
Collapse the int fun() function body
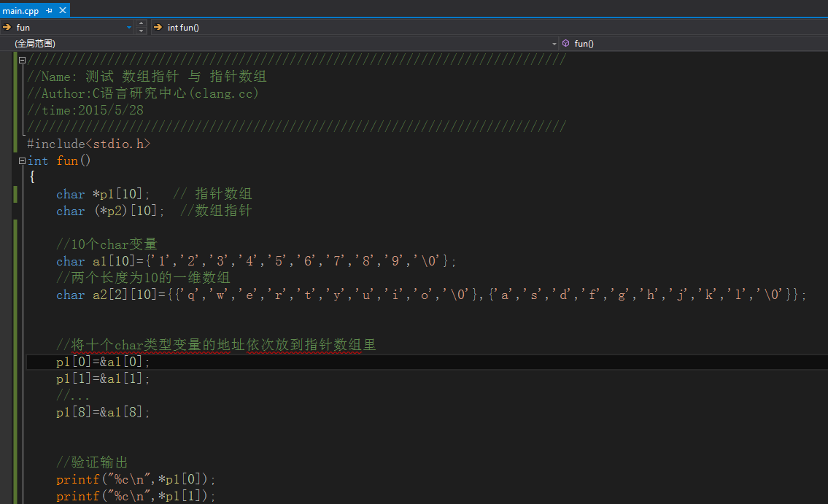click(x=22, y=161)
